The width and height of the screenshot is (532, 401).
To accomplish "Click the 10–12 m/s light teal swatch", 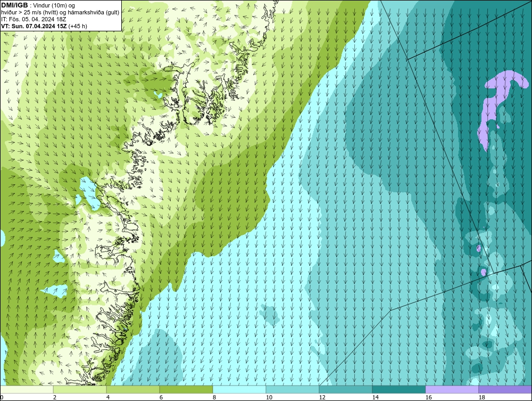I will 293,389.
